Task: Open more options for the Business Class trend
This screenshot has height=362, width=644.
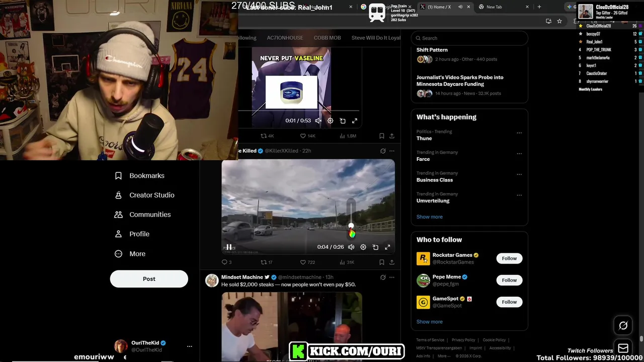Action: (x=519, y=174)
